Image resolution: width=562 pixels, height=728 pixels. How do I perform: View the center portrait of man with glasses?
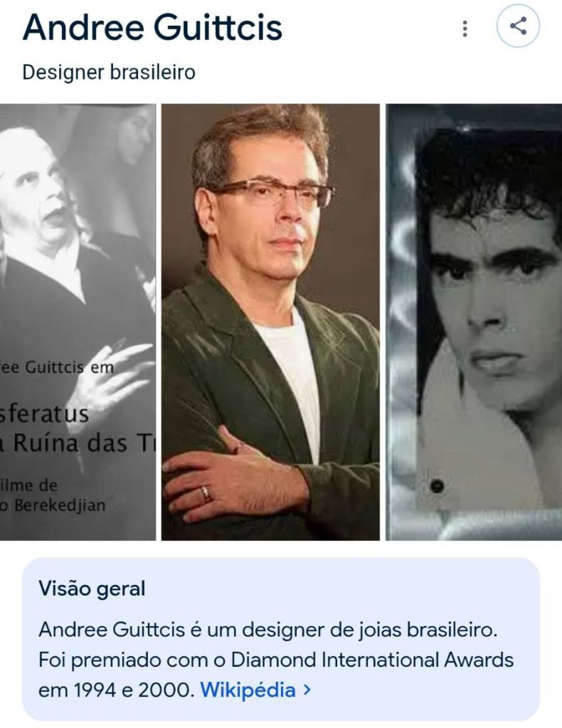coord(270,322)
